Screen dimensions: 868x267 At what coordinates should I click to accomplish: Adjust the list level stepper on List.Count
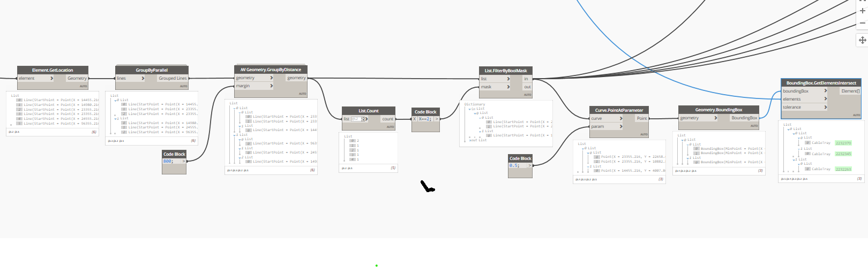click(x=364, y=119)
